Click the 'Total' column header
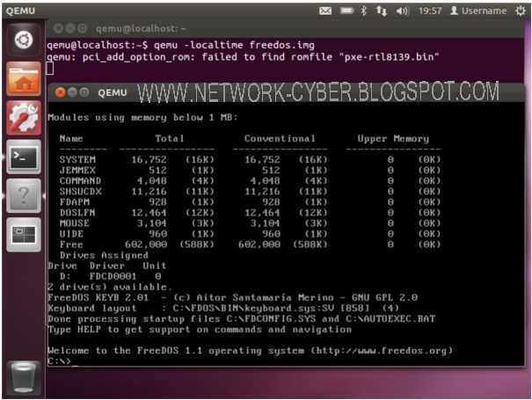The image size is (532, 400). tap(170, 138)
